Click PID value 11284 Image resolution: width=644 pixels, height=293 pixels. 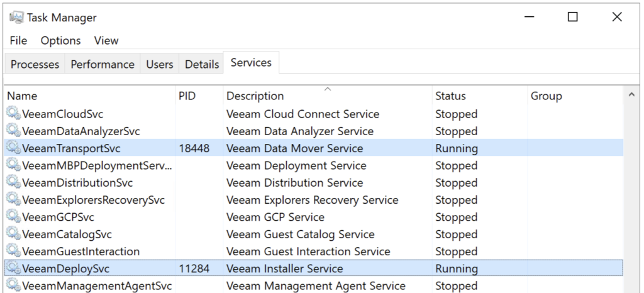tap(194, 268)
